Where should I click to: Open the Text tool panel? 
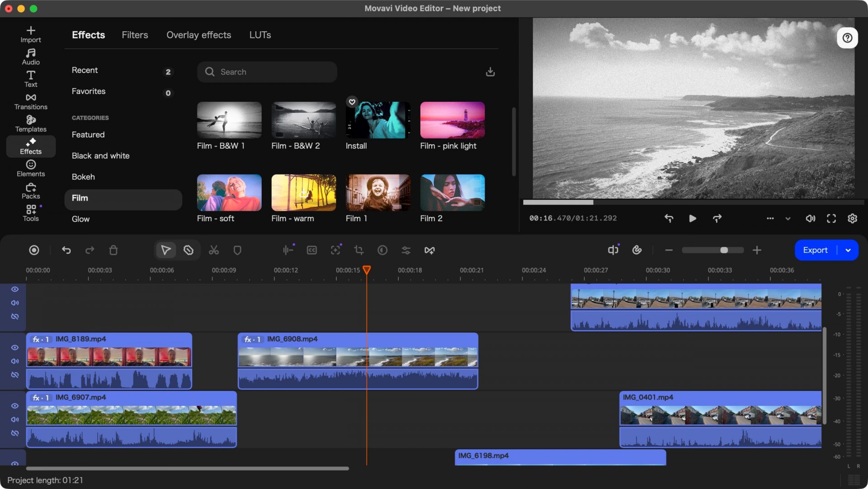[31, 79]
